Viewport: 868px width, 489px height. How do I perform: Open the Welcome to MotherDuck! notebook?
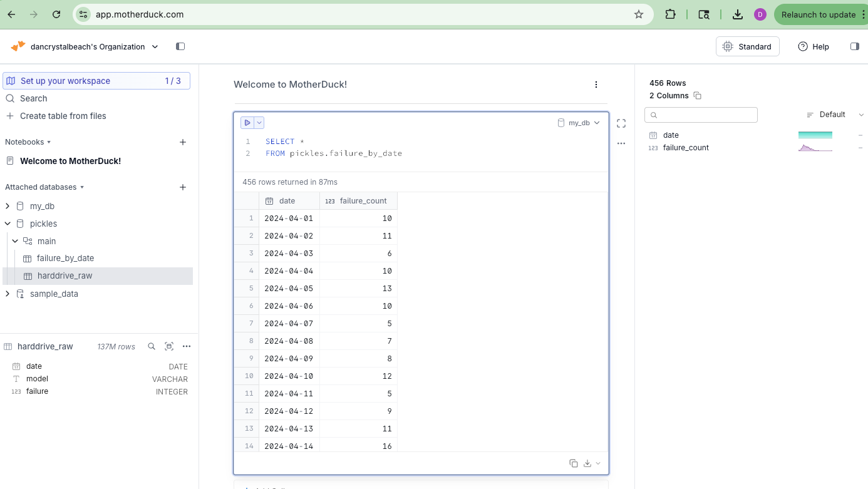(70, 161)
